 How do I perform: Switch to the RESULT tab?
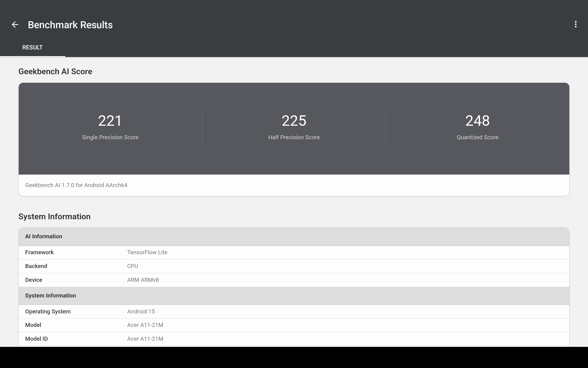[32, 48]
